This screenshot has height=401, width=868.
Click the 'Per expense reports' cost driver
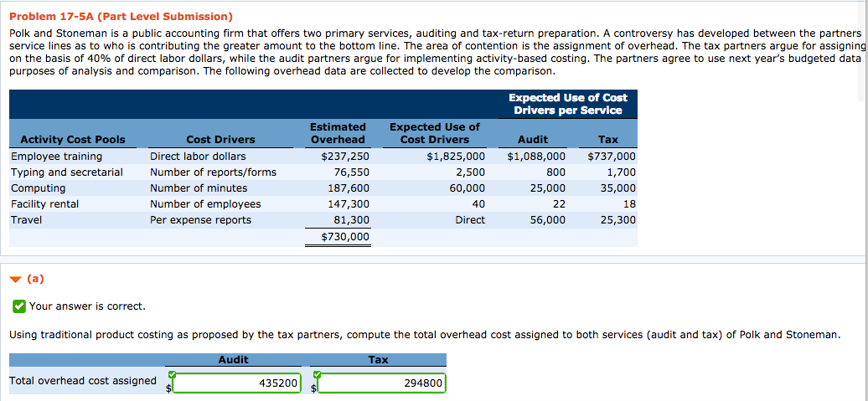200,220
